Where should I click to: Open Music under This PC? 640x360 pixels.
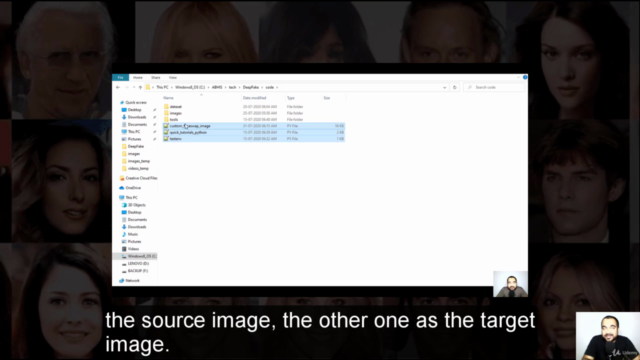133,234
